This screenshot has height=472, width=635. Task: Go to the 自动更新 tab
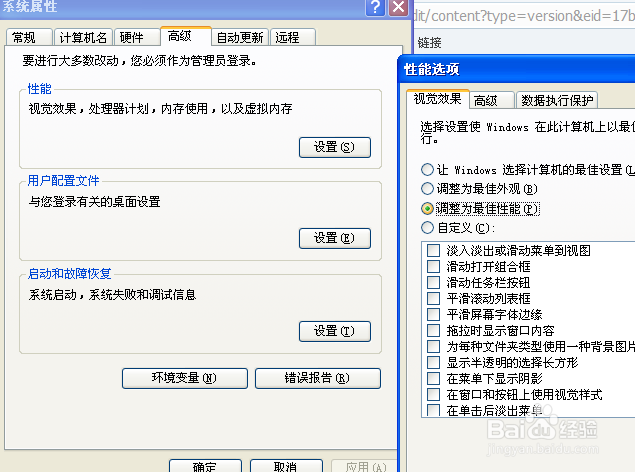pos(240,38)
